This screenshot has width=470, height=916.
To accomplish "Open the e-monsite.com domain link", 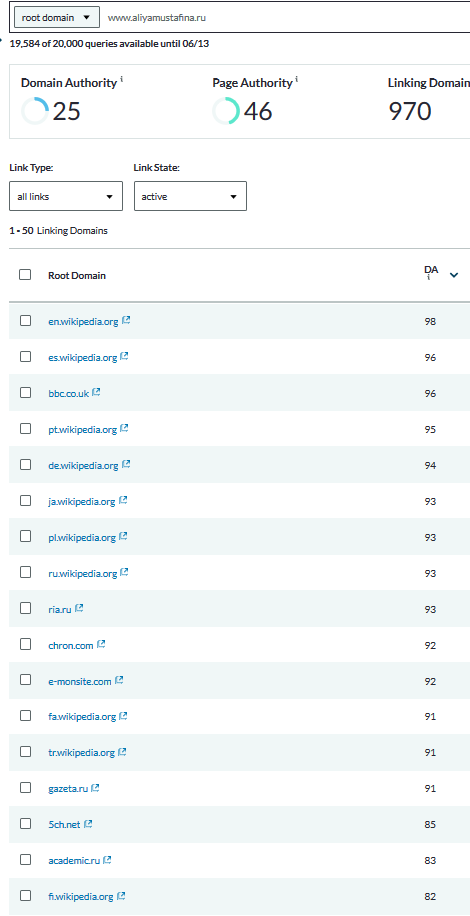I will [x=80, y=681].
